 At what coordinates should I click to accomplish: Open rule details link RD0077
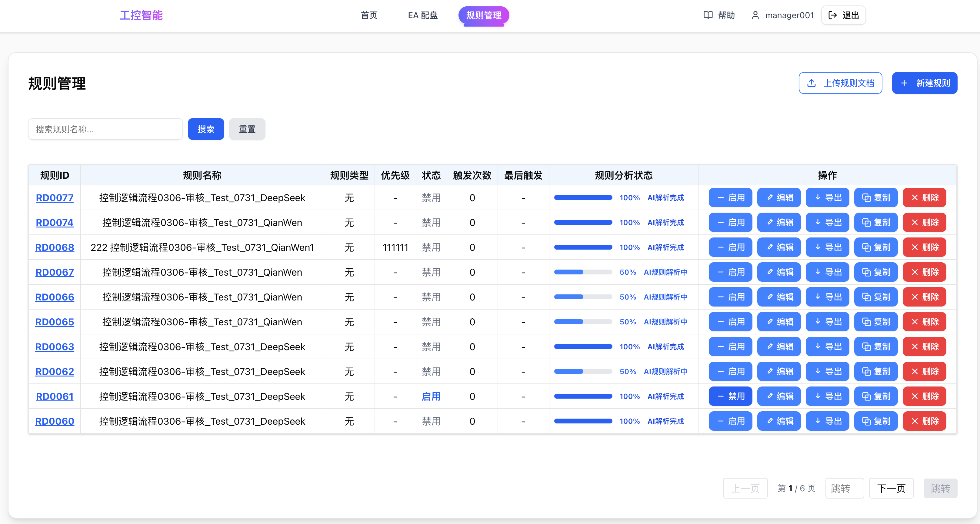(55, 197)
